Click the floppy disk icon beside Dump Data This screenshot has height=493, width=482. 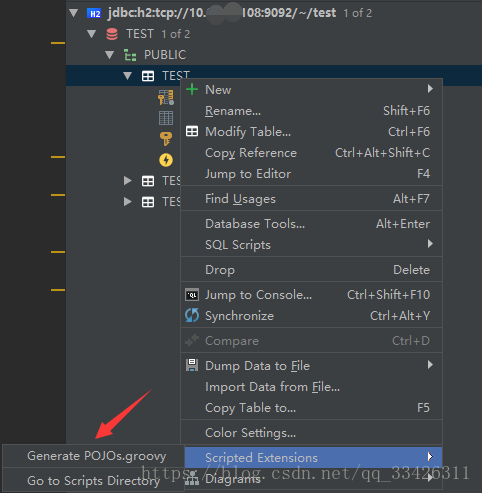click(x=192, y=365)
